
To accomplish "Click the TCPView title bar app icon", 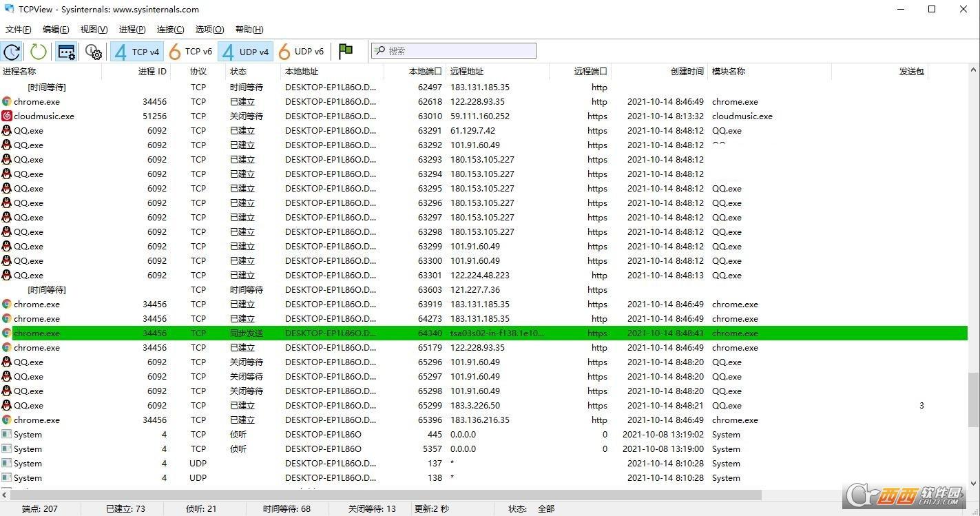I will [9, 9].
